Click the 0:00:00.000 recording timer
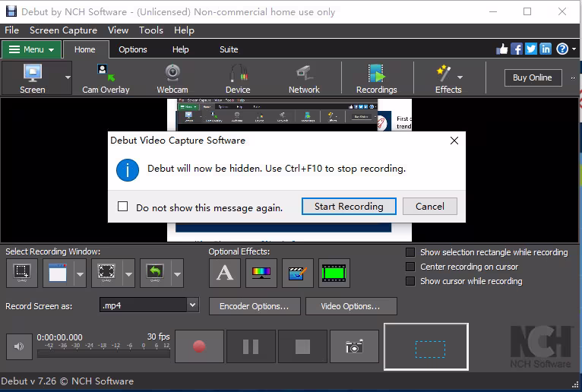 click(59, 337)
